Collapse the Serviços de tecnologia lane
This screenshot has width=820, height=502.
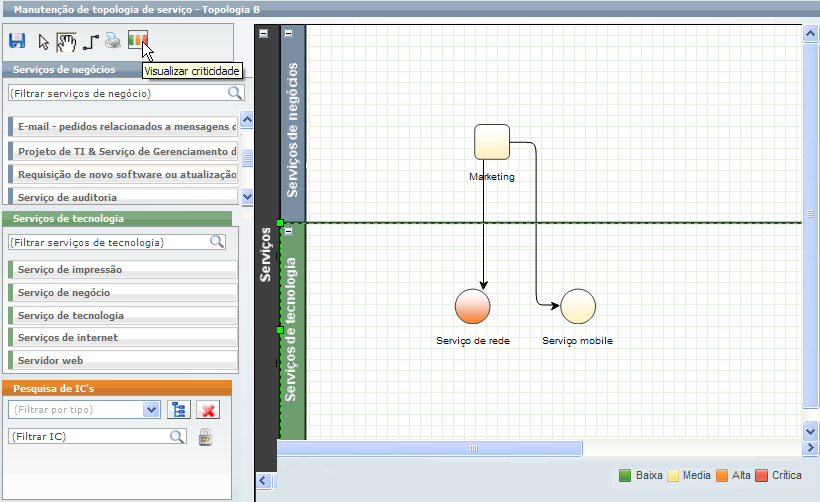pos(288,231)
